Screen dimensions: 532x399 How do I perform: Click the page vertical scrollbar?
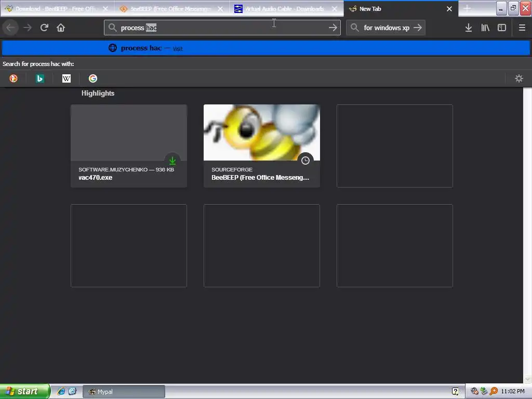[x=527, y=235]
